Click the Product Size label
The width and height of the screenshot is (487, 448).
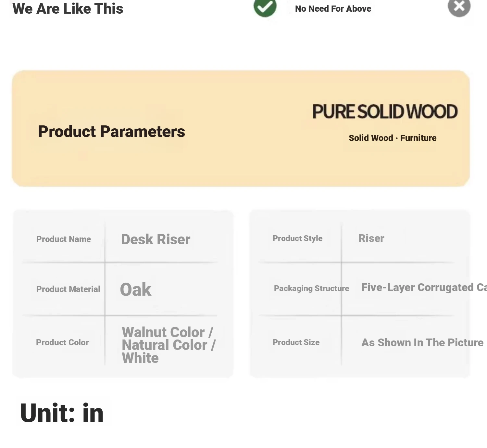[x=296, y=342]
